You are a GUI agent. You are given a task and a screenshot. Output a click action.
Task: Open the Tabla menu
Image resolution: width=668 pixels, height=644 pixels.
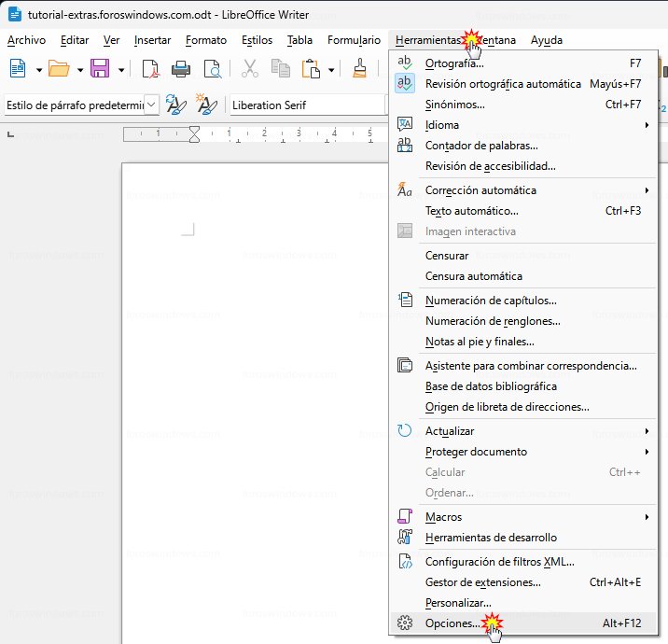[x=299, y=40]
